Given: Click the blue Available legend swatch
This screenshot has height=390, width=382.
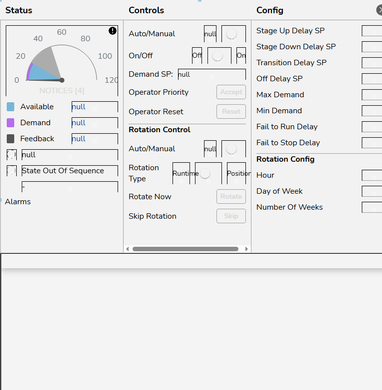Looking at the screenshot, I should (x=10, y=107).
